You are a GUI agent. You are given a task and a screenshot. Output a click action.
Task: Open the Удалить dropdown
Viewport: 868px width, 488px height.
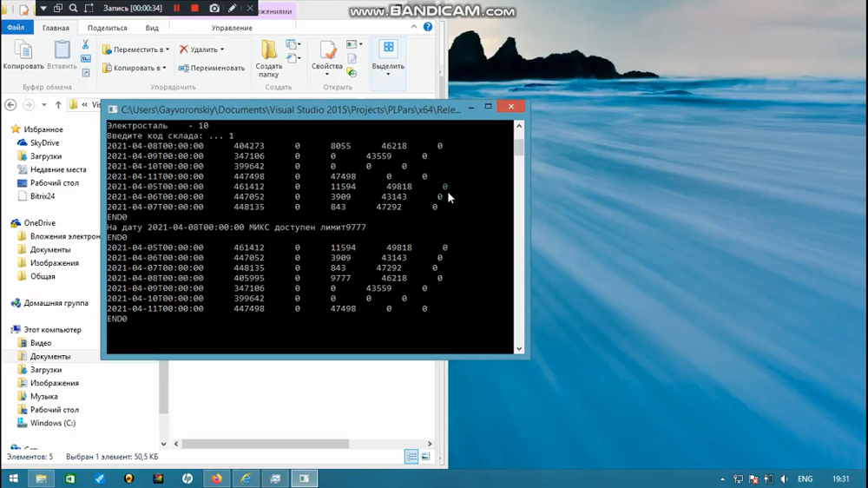[x=201, y=49]
